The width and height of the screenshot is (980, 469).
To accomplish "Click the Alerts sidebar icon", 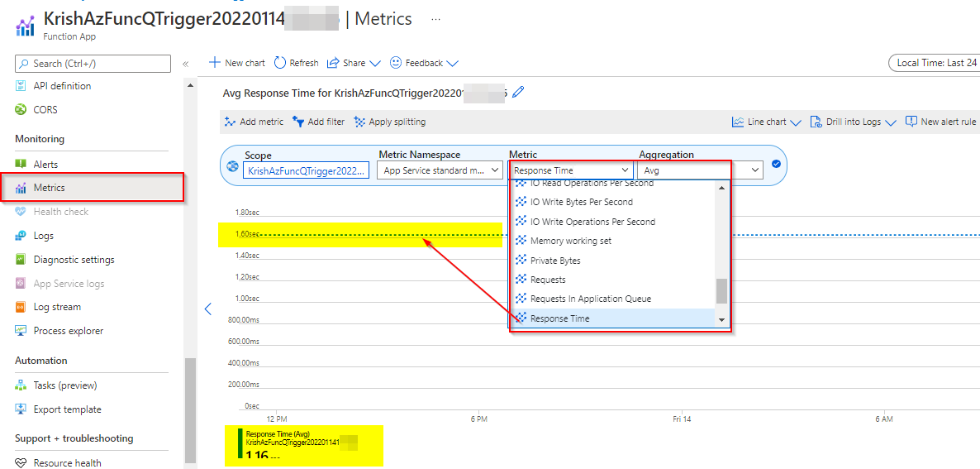I will point(21,164).
